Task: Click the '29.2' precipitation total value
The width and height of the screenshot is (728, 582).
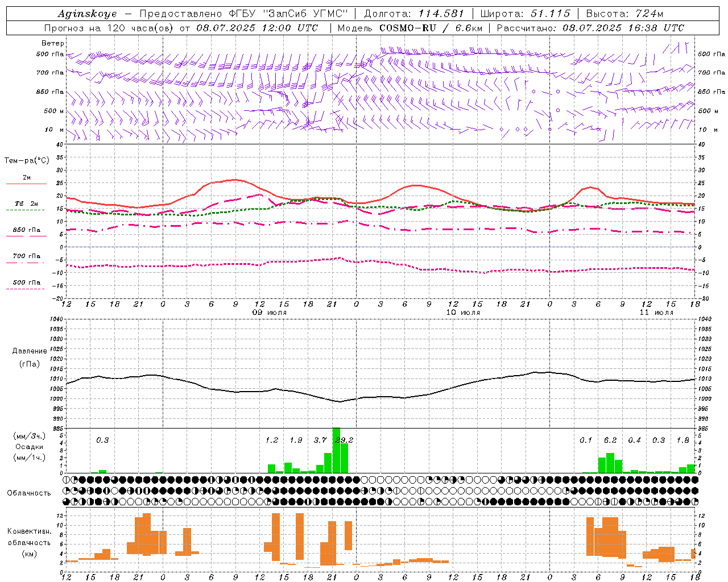Action: point(344,440)
